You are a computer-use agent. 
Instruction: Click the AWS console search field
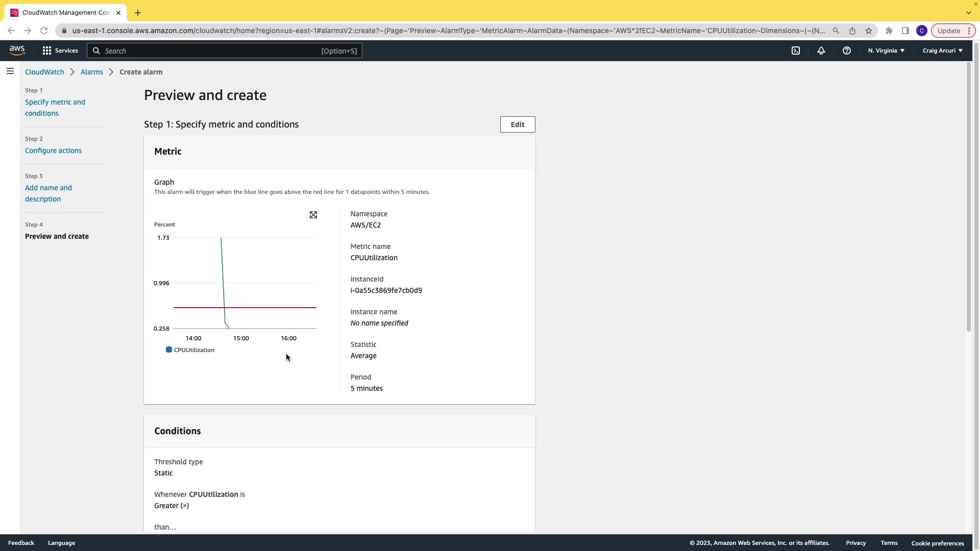(x=225, y=51)
